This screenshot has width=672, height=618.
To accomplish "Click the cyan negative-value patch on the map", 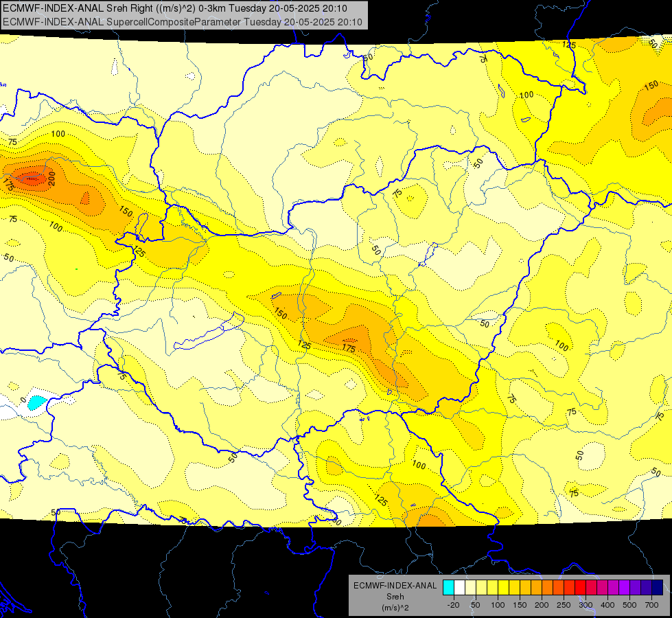I will click(36, 402).
